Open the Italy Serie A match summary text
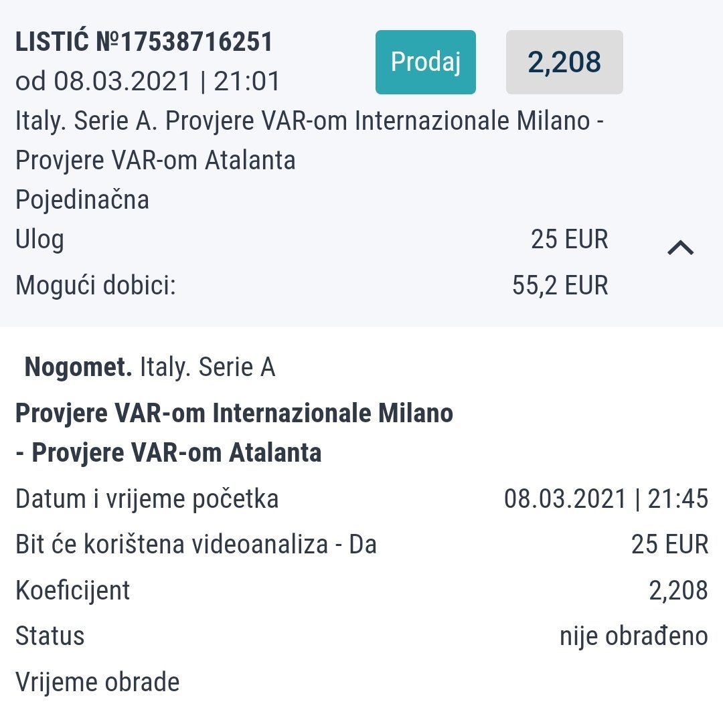Screen dimensions: 723x728 (309, 141)
